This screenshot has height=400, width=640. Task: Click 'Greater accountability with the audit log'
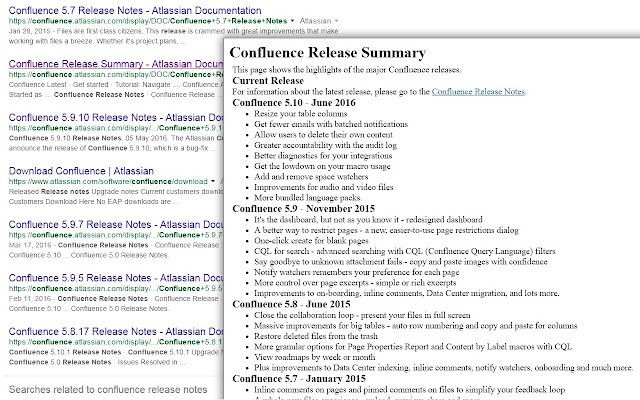(x=325, y=145)
